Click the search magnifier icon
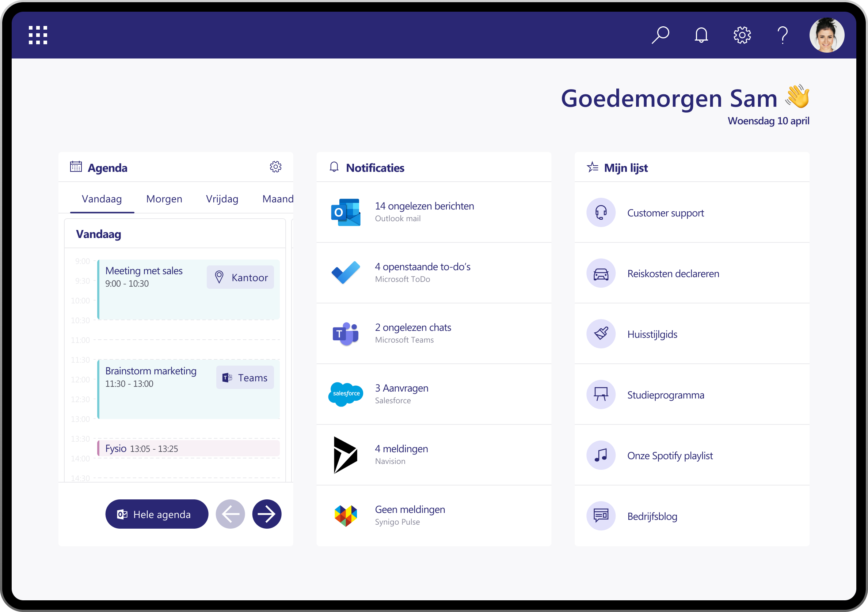The image size is (868, 612). tap(660, 35)
